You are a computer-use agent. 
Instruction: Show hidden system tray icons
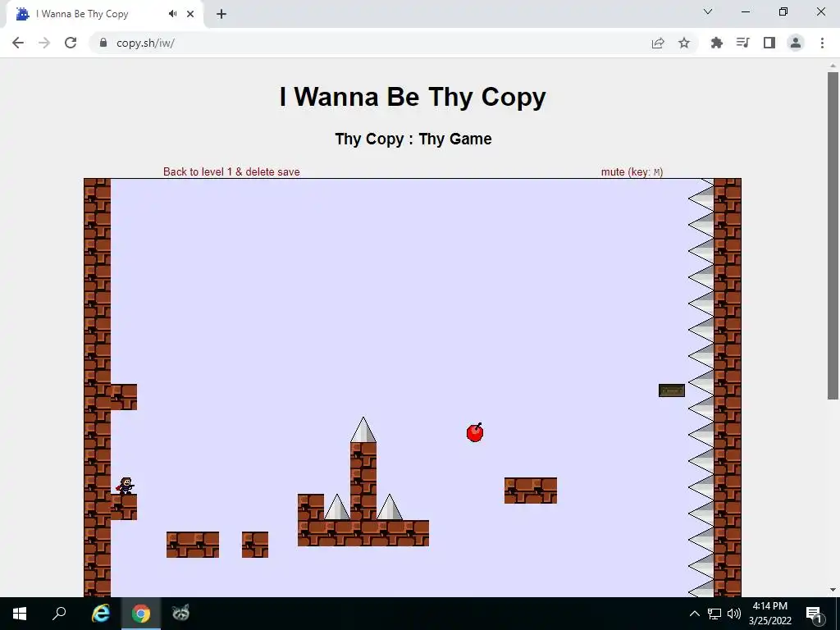[x=694, y=614]
